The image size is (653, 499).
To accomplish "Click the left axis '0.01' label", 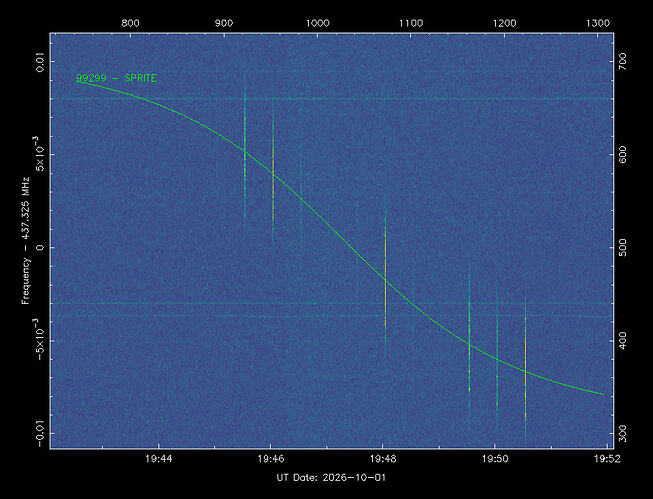I will [x=40, y=61].
